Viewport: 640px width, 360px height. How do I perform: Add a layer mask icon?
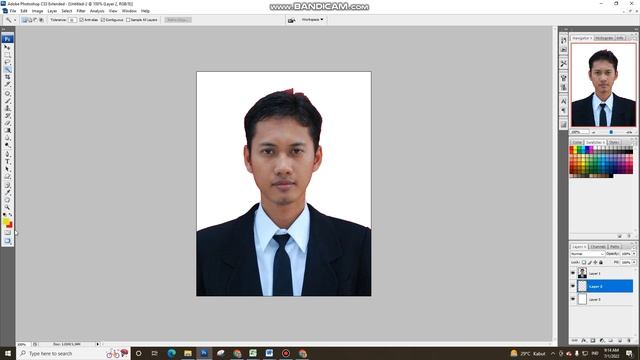point(593,340)
